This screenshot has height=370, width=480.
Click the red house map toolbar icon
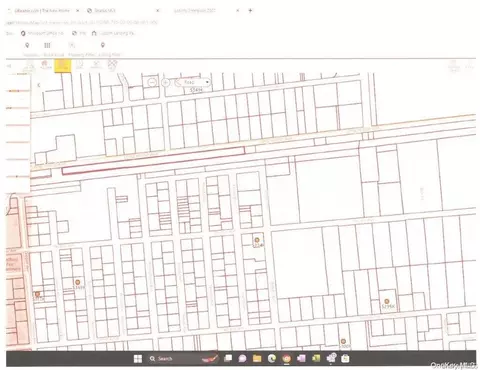(x=45, y=64)
